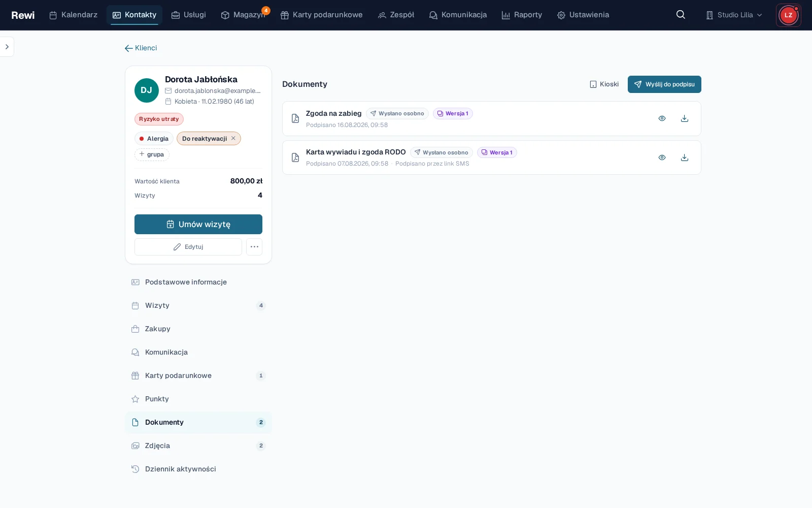
Task: Go back to Klienci list
Action: [141, 48]
